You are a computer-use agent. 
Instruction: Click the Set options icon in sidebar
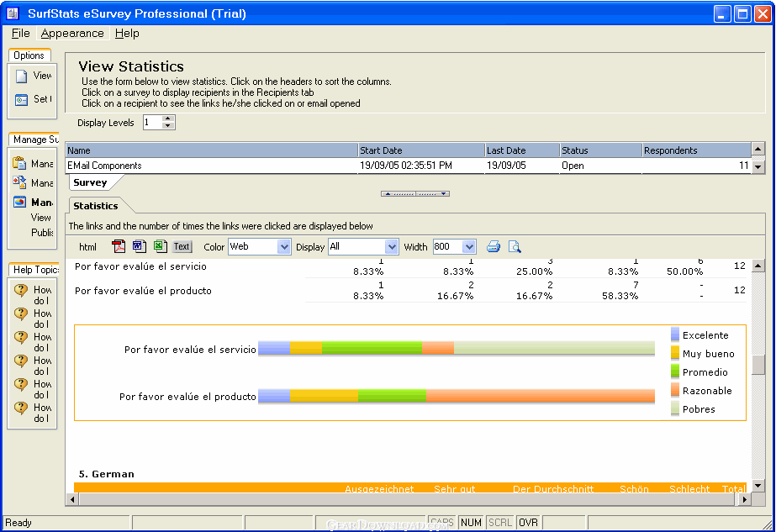pos(22,99)
